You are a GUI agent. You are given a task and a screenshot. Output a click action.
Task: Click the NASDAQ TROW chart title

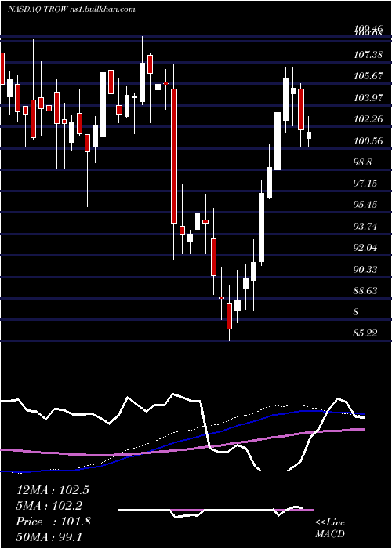(71, 9)
